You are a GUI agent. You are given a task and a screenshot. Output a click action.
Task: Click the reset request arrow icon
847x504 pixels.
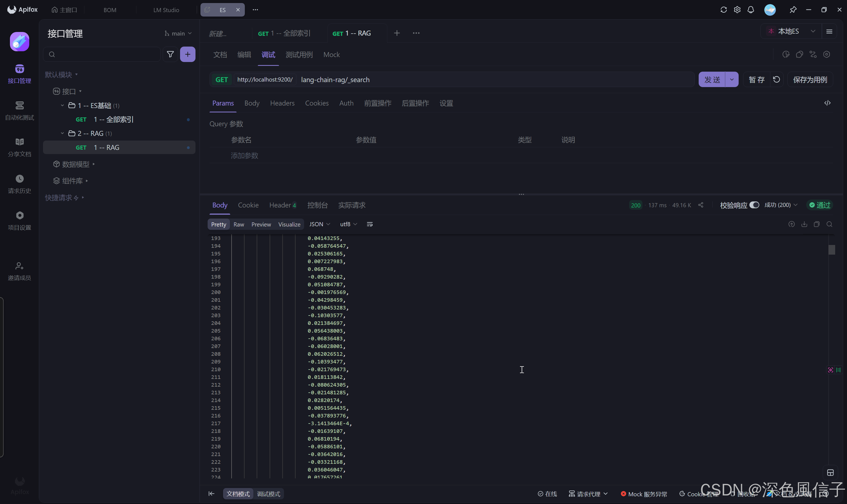(776, 79)
